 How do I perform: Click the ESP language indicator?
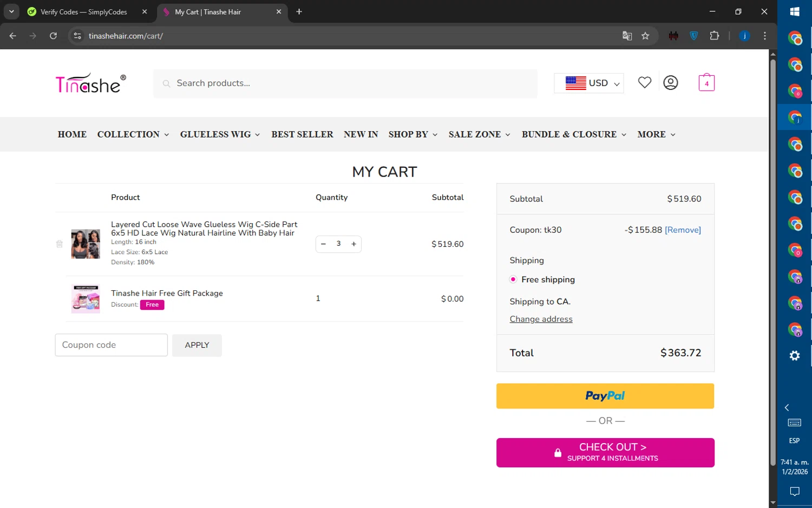pyautogui.click(x=794, y=441)
